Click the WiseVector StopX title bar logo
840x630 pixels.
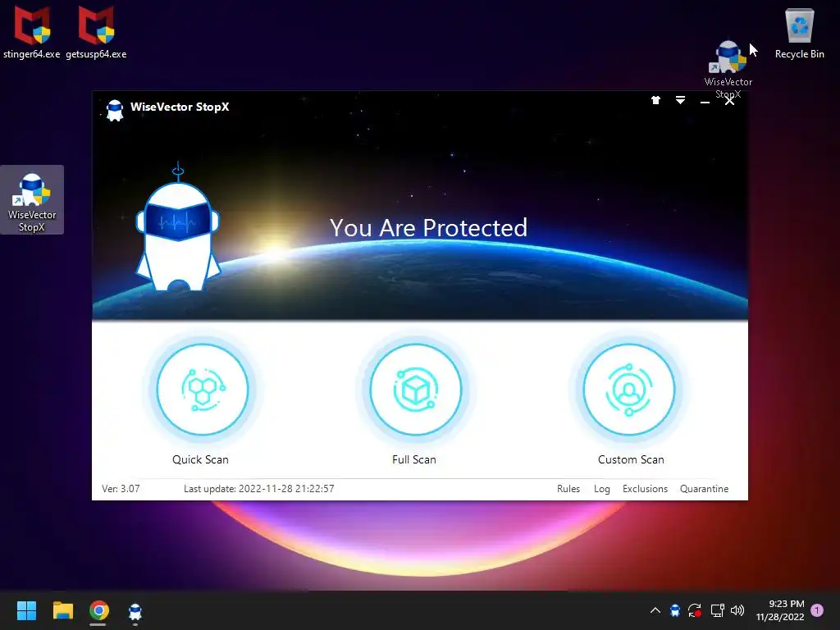114,110
